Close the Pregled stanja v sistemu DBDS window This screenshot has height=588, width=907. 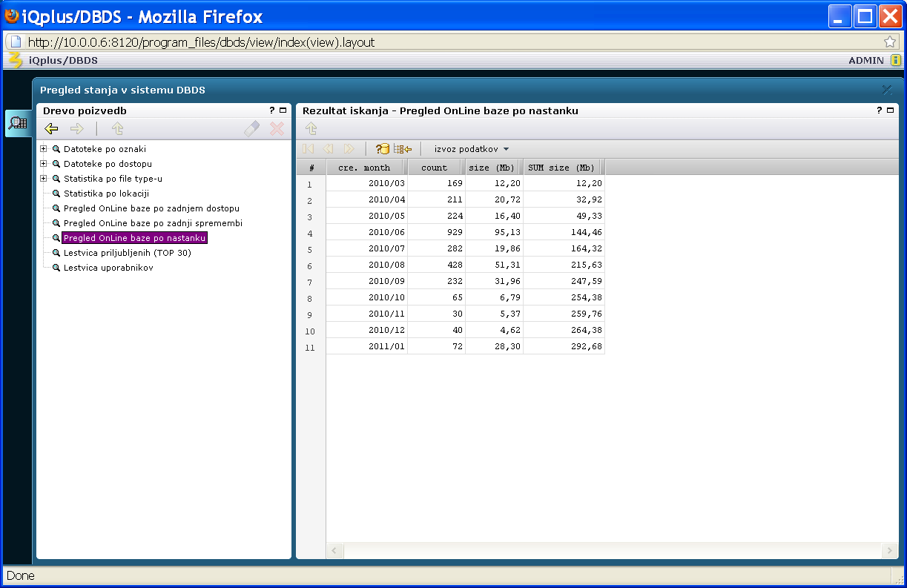coord(887,90)
